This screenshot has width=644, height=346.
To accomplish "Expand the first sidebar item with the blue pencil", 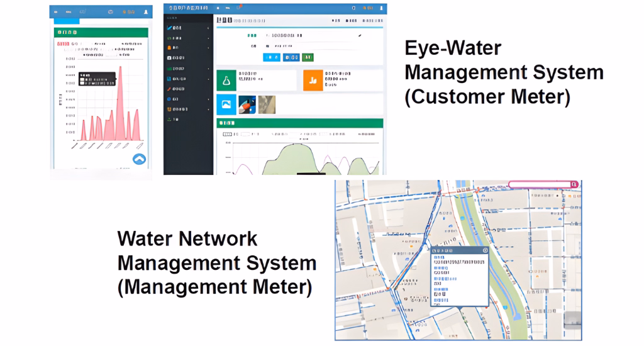I will 209,28.
